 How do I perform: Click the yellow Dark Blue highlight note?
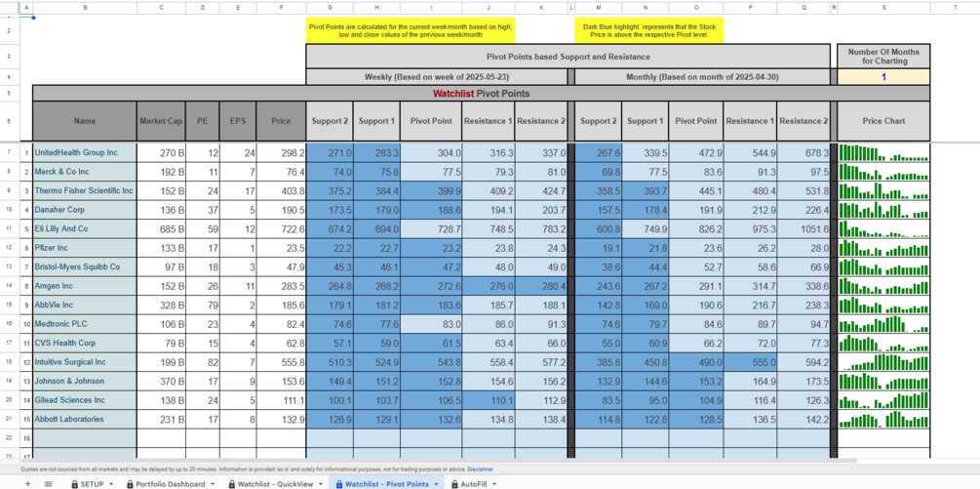pos(649,30)
